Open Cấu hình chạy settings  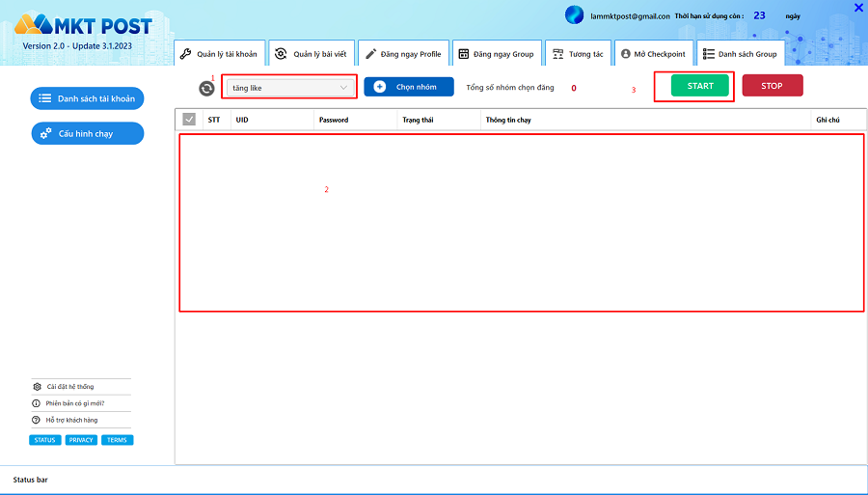tap(87, 134)
